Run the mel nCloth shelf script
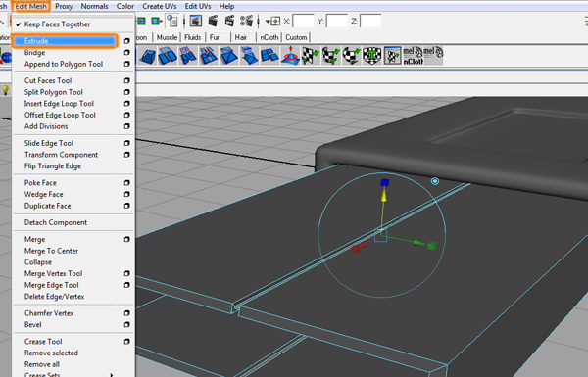588x377 pixels. point(413,56)
